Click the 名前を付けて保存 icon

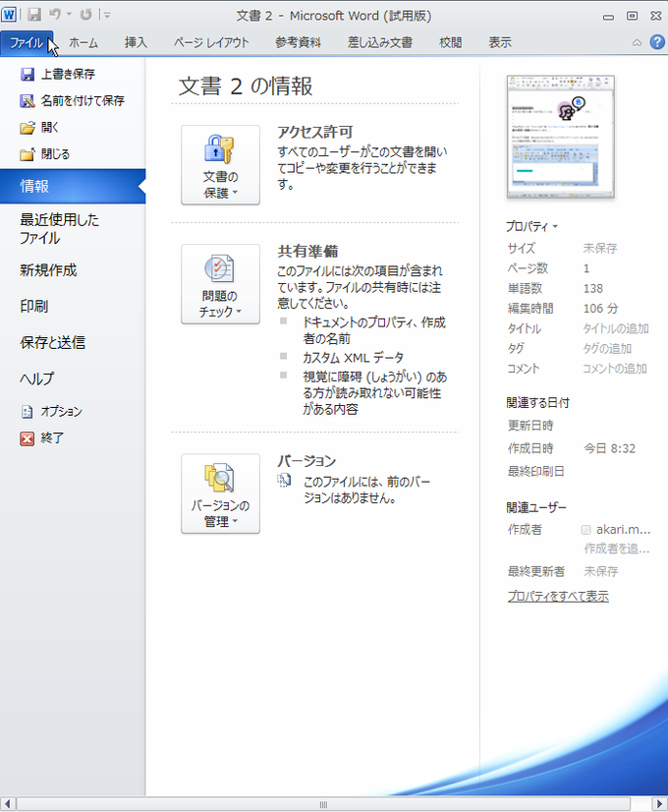28,101
